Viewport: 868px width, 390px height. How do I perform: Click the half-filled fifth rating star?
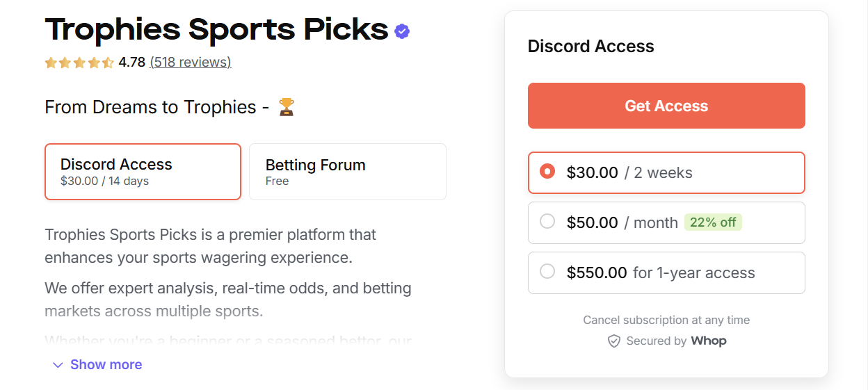[x=108, y=63]
